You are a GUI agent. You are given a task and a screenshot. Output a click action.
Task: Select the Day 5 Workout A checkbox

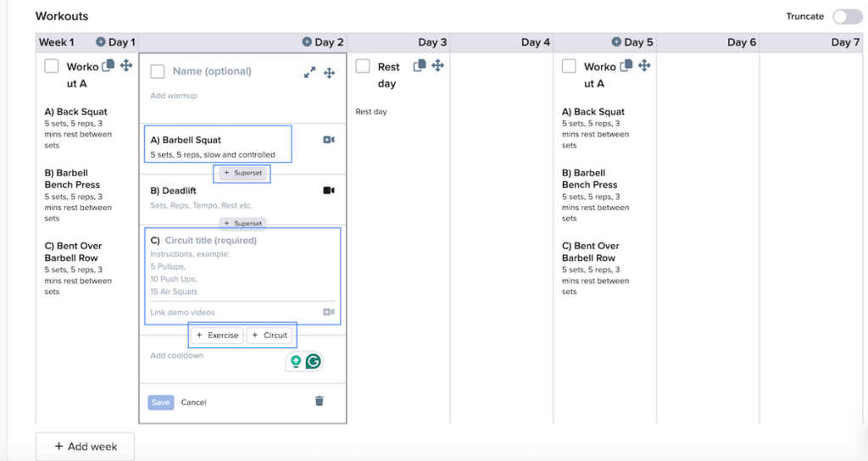[570, 66]
